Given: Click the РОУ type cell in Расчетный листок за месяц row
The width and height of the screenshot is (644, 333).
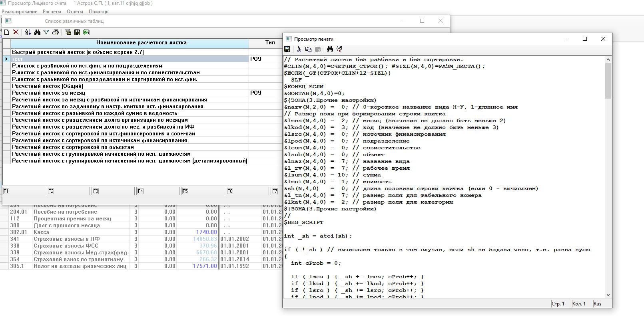Looking at the screenshot, I should pos(265,93).
